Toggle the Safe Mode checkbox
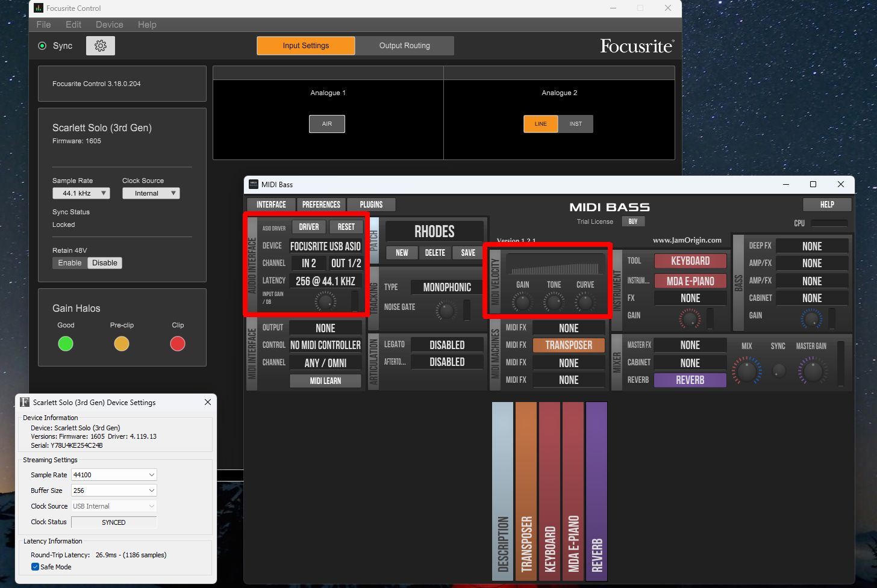The width and height of the screenshot is (877, 588). (35, 567)
